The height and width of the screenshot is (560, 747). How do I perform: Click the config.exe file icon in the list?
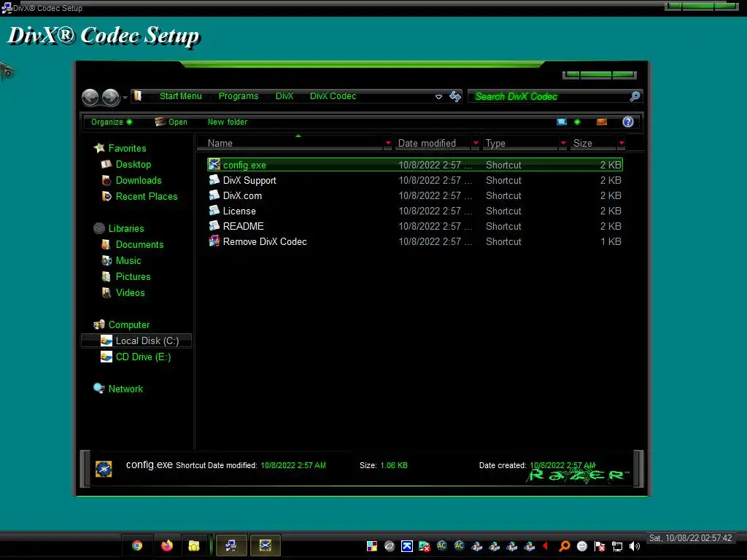click(x=214, y=164)
